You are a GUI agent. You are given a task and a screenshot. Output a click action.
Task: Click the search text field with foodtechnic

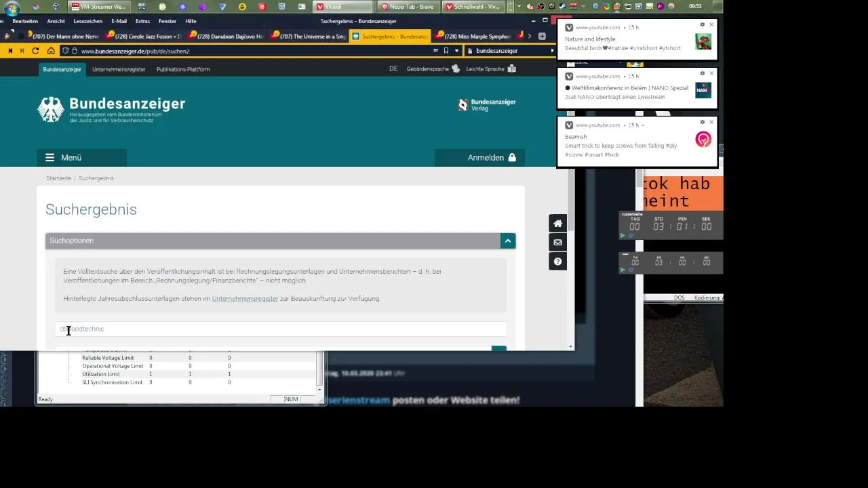click(x=281, y=329)
